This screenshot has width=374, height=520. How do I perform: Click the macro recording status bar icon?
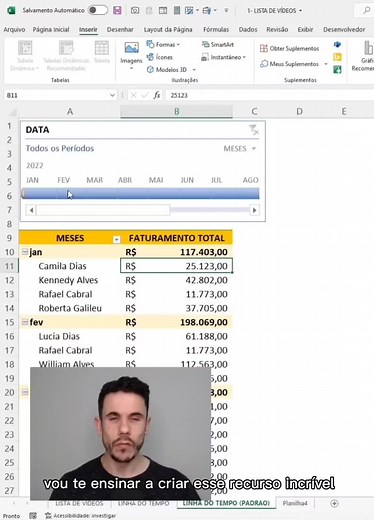pyautogui.click(x=33, y=516)
